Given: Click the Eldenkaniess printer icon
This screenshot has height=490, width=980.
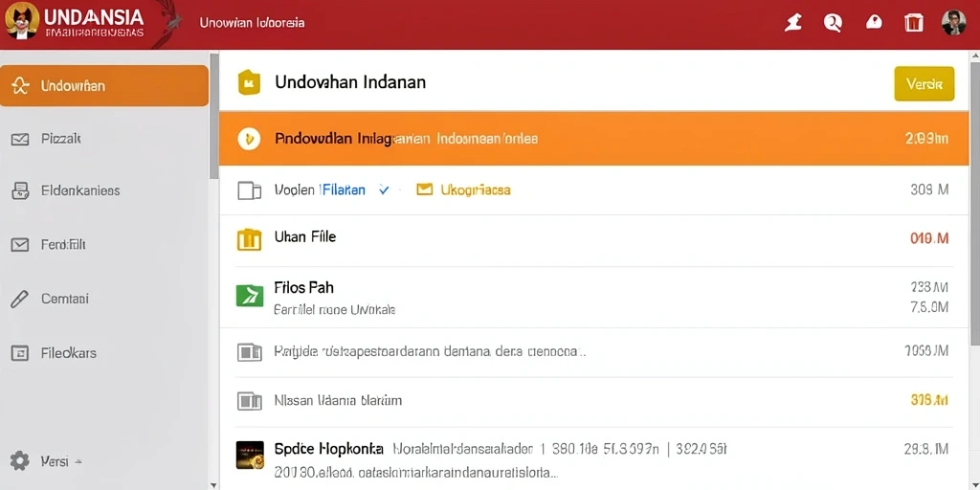Looking at the screenshot, I should (20, 191).
